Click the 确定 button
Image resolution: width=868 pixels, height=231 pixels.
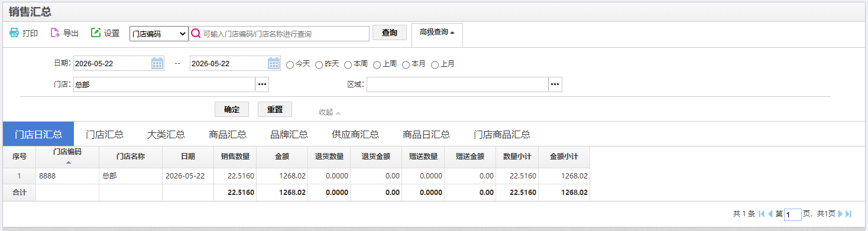click(x=232, y=109)
